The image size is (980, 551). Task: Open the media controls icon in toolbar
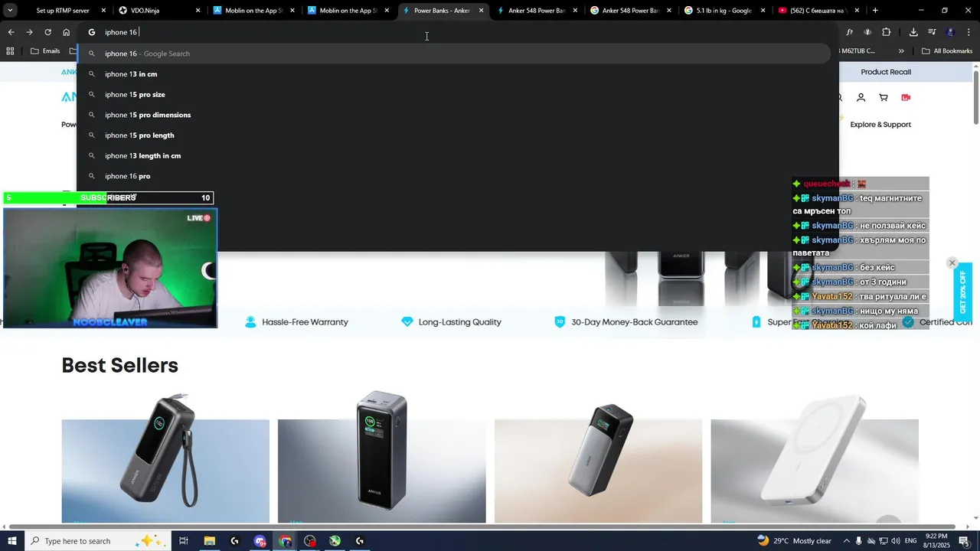coord(932,32)
